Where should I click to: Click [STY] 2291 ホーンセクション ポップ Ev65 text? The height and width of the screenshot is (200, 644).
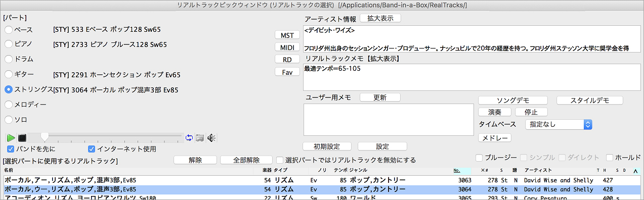click(117, 75)
